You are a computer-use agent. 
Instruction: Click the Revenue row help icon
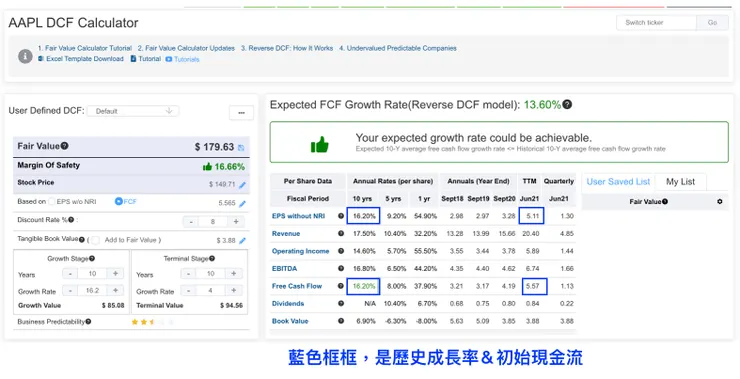coord(341,234)
